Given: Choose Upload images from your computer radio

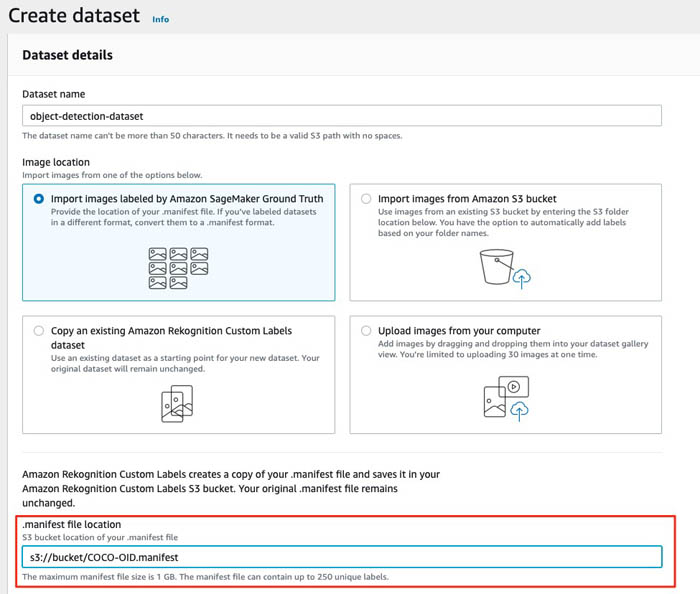Looking at the screenshot, I should [x=366, y=331].
